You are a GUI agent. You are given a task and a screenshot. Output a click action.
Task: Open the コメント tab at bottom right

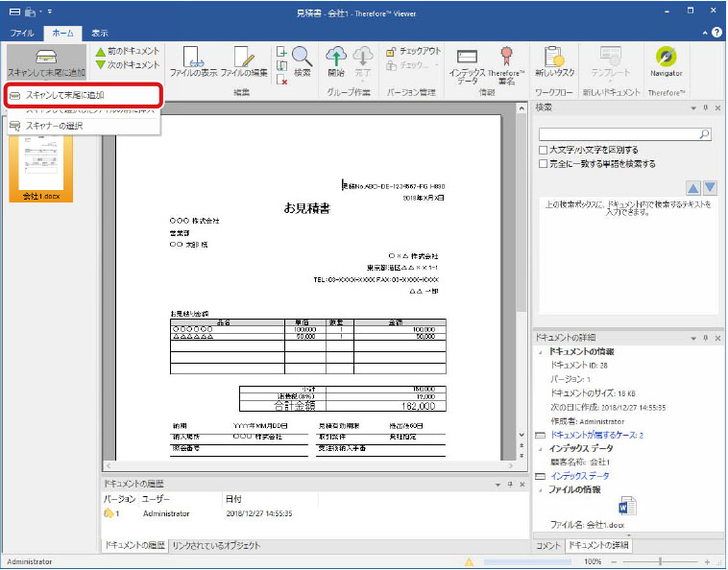[547, 545]
